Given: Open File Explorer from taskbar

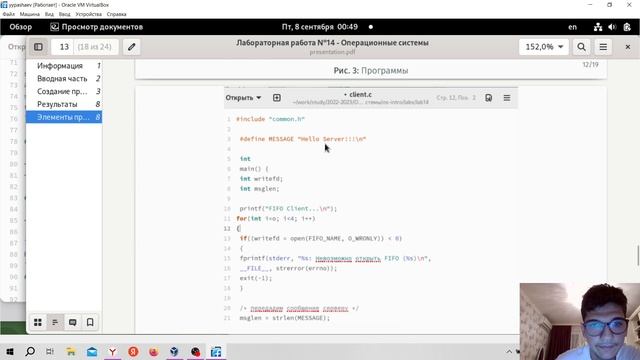Looking at the screenshot, I should pos(71,351).
